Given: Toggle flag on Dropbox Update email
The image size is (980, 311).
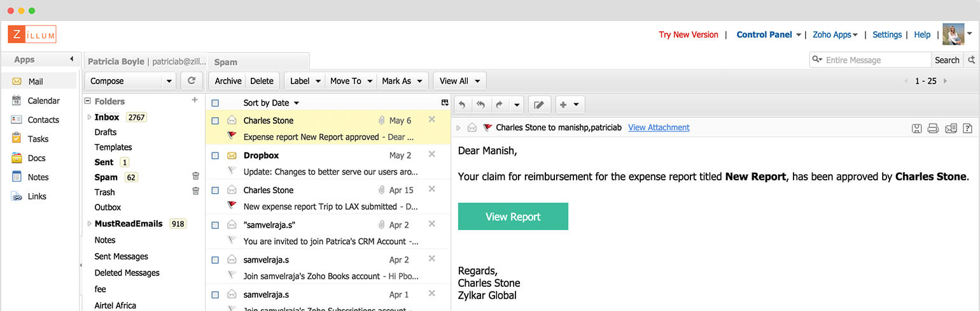Looking at the screenshot, I should pos(232,171).
